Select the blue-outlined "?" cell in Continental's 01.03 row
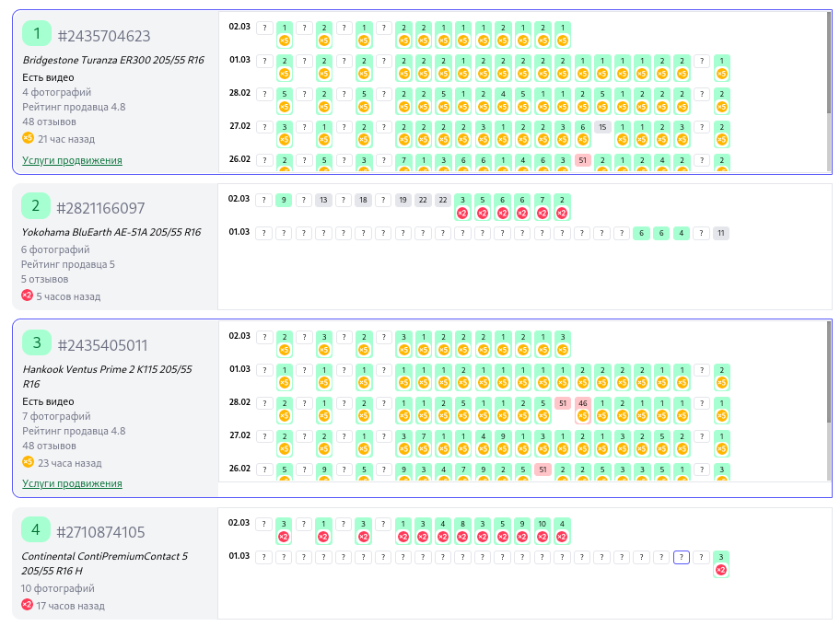 682,557
